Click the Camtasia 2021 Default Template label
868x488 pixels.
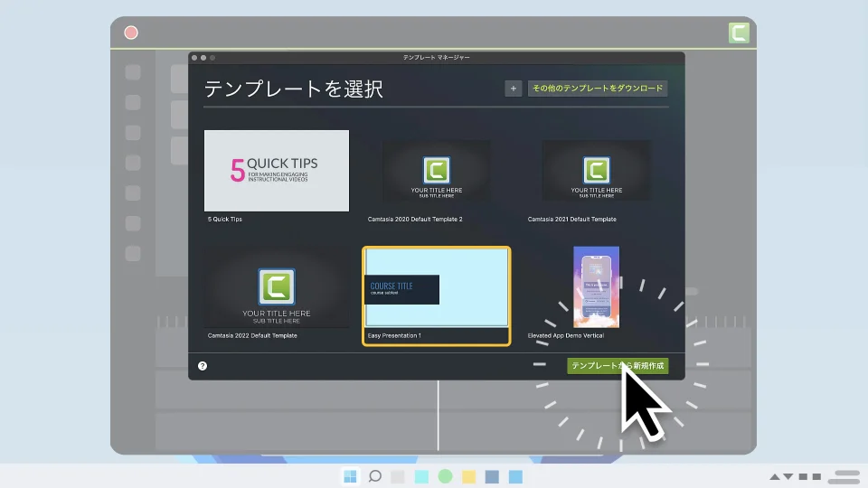point(571,219)
